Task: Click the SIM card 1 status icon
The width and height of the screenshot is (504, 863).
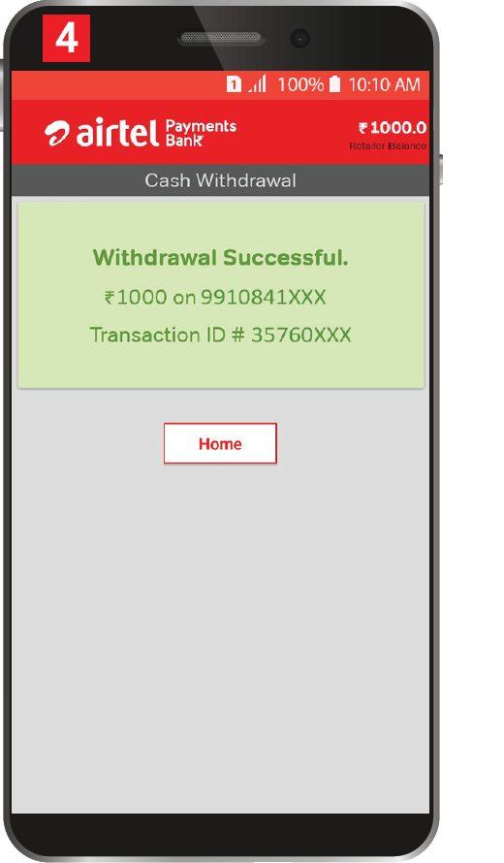Action: 234,84
